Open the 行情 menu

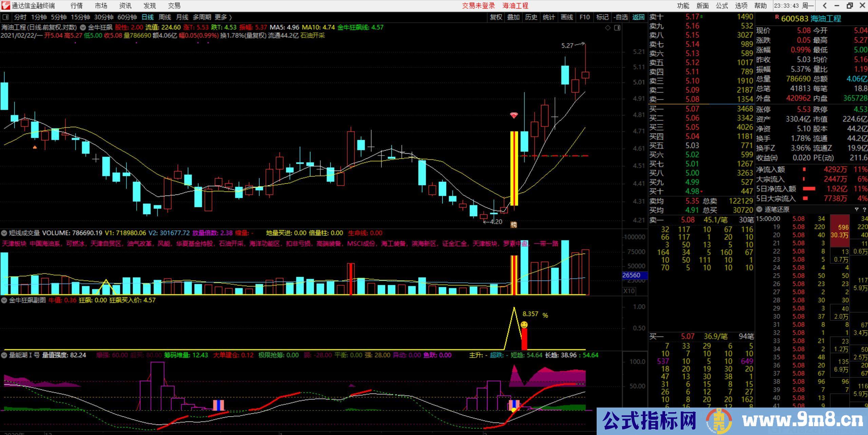coord(76,6)
